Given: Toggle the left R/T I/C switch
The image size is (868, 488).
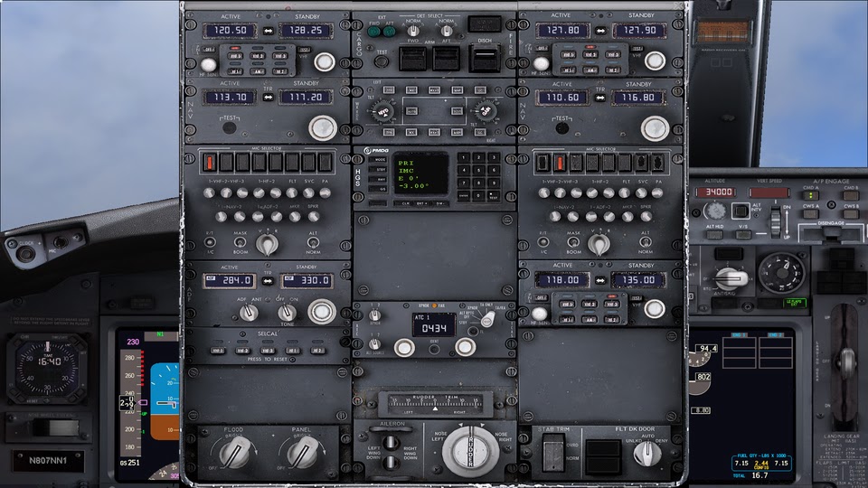Looking at the screenshot, I should (x=210, y=242).
